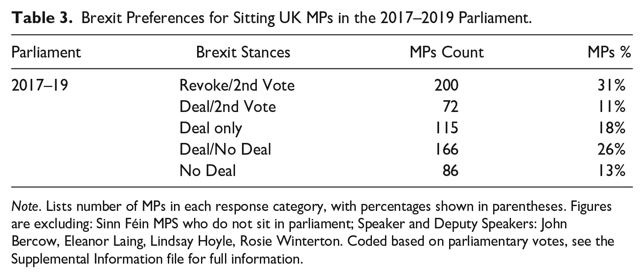Select the "MPs %" column header

pos(610,52)
